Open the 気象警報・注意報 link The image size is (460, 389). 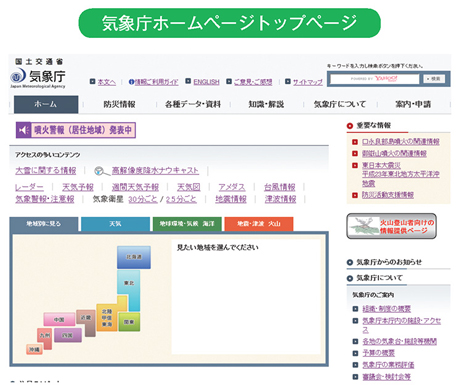(45, 199)
